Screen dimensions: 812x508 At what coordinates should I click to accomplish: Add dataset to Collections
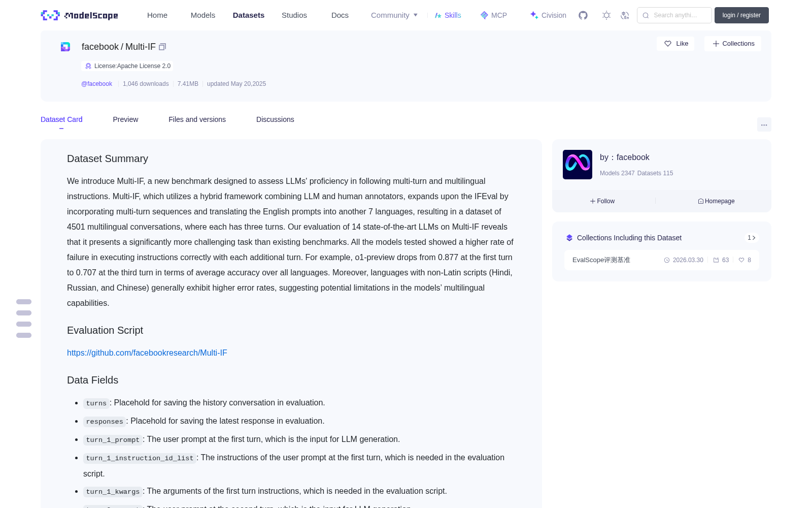click(x=733, y=44)
